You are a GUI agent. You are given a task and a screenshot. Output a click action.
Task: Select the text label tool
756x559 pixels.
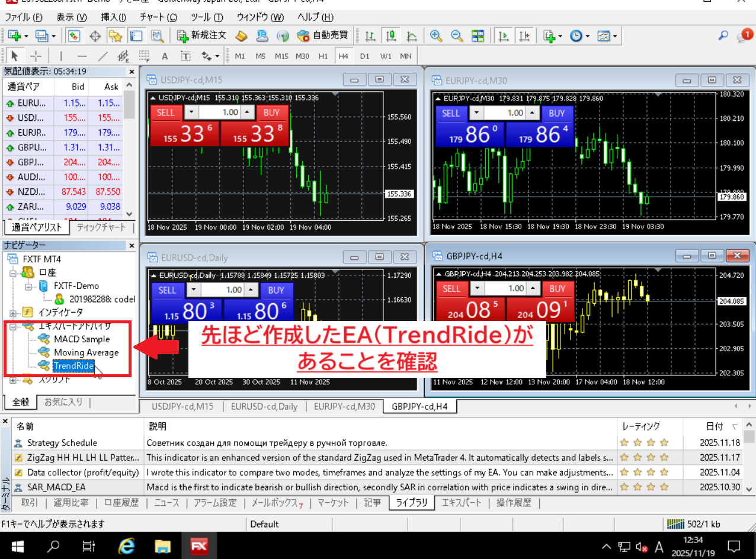165,56
